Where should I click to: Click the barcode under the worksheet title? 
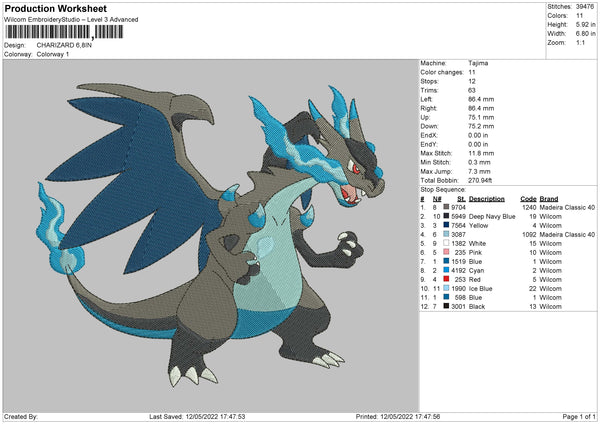64,32
